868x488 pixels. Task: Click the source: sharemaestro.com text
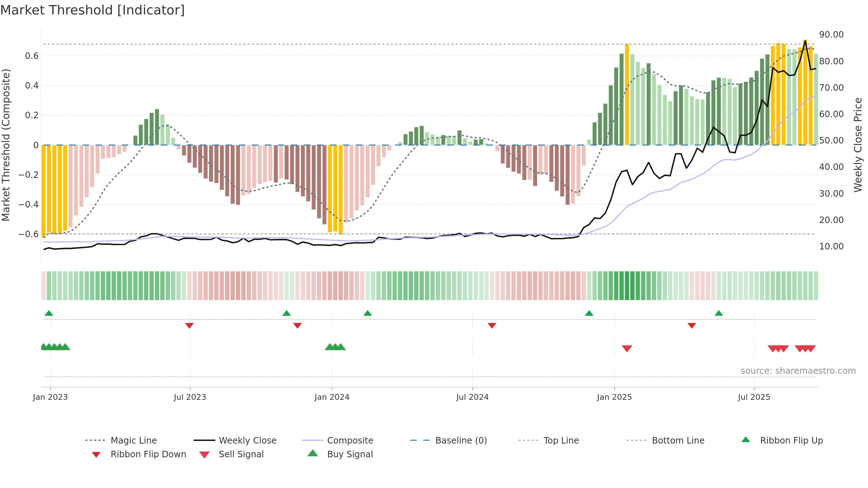[798, 371]
